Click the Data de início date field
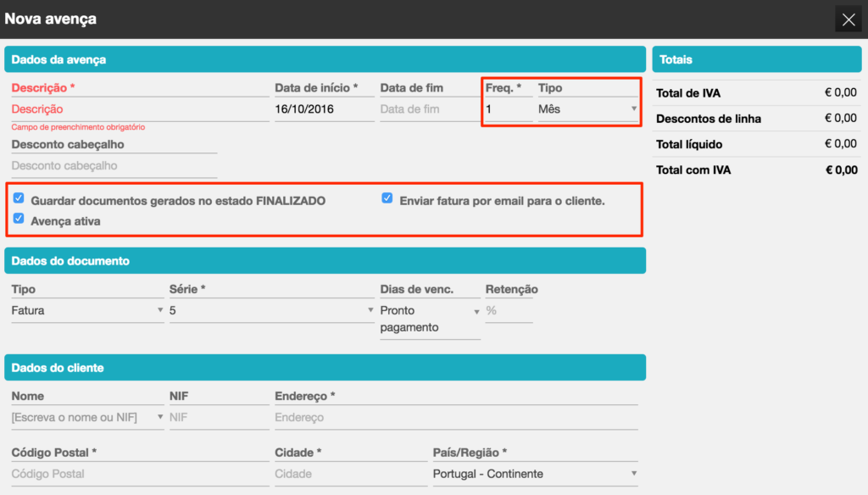This screenshot has width=868, height=495. [325, 109]
